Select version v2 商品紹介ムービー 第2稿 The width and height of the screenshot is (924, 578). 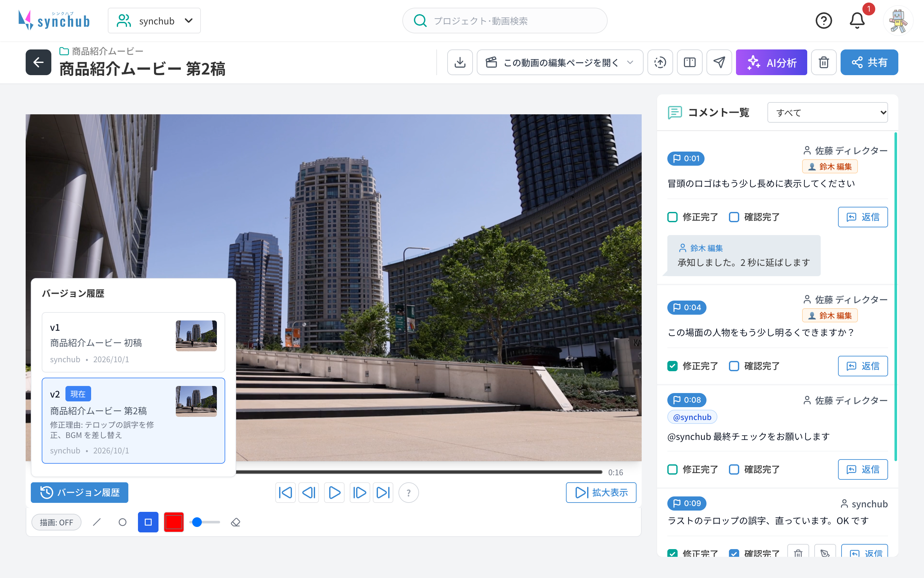(133, 421)
